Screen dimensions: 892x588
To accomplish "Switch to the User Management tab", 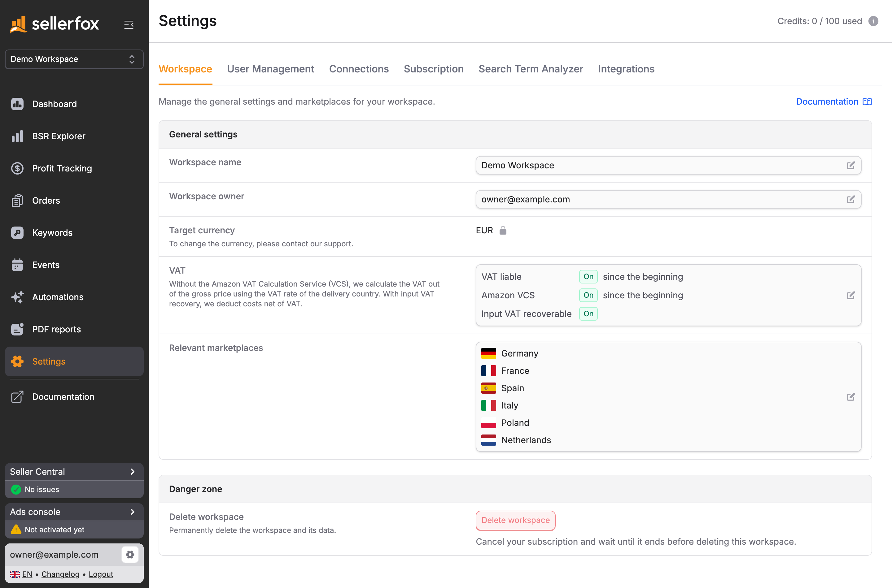I will click(270, 69).
